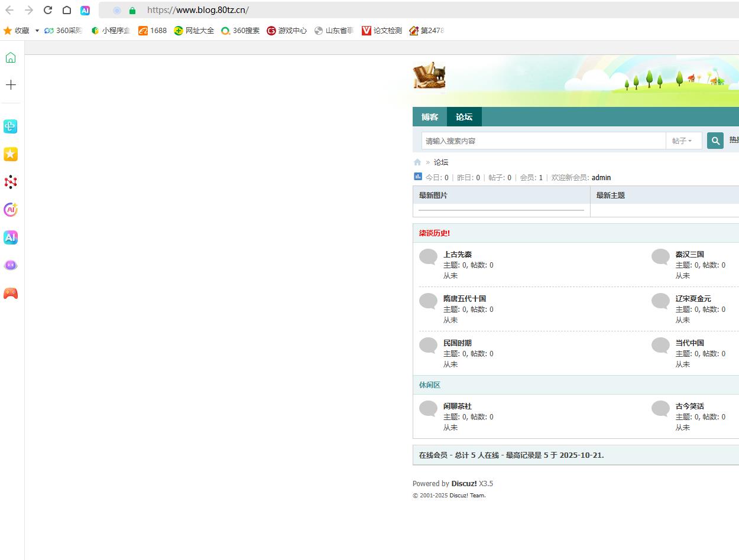
Task: Click the magnifier search button on forum
Action: (x=715, y=141)
